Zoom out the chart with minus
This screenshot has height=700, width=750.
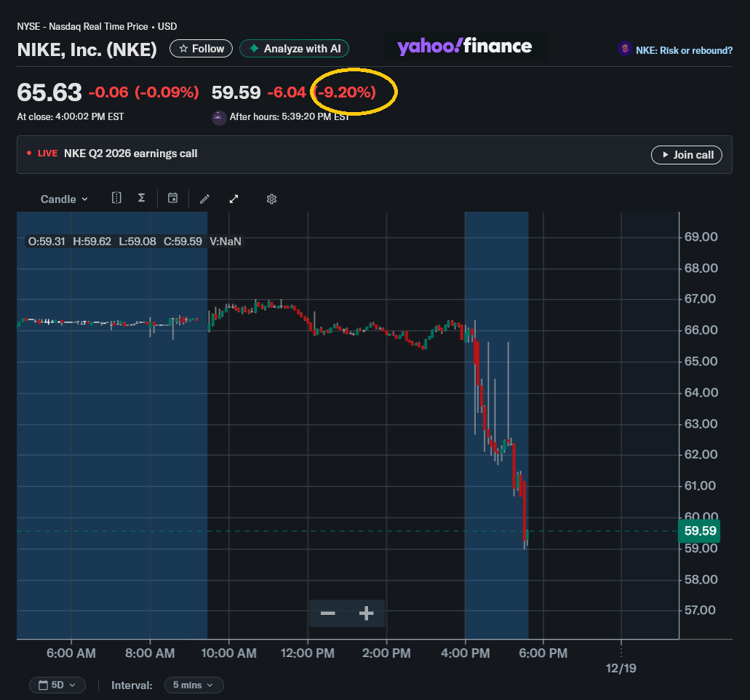(327, 613)
